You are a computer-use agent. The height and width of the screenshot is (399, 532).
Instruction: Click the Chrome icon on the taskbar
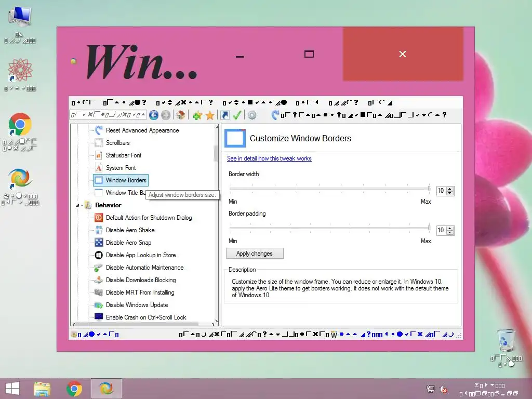tap(74, 389)
